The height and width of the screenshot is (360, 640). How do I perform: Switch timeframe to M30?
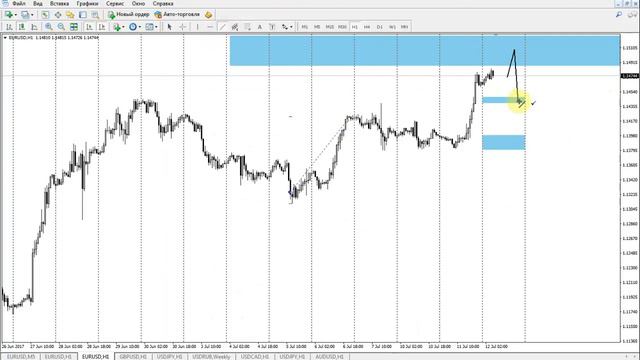pyautogui.click(x=342, y=27)
